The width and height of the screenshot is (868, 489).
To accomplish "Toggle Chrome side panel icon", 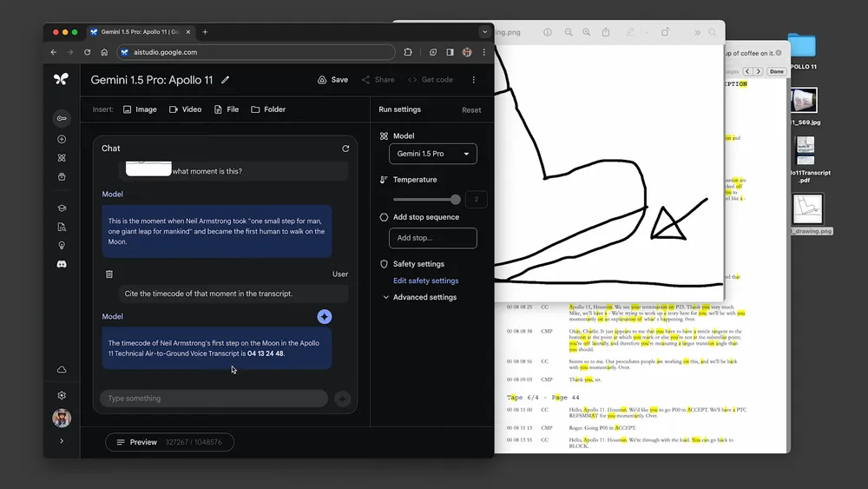I will tap(450, 52).
